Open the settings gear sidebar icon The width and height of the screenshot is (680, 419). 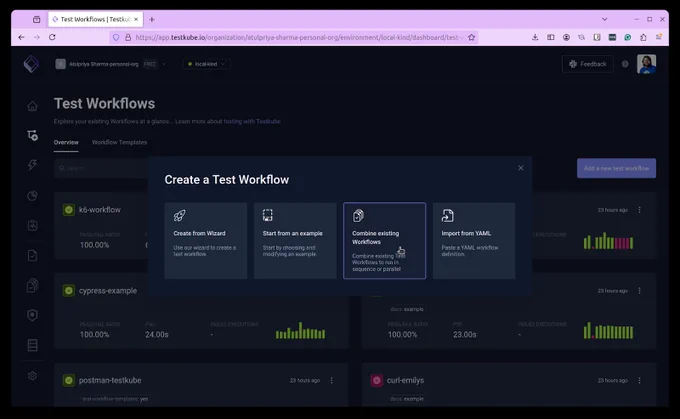[33, 376]
